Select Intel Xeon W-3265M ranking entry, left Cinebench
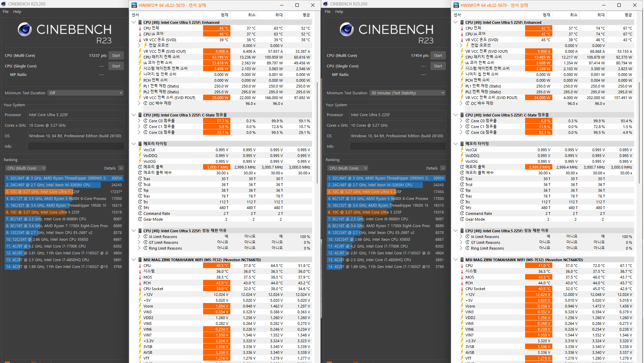 click(x=64, y=185)
